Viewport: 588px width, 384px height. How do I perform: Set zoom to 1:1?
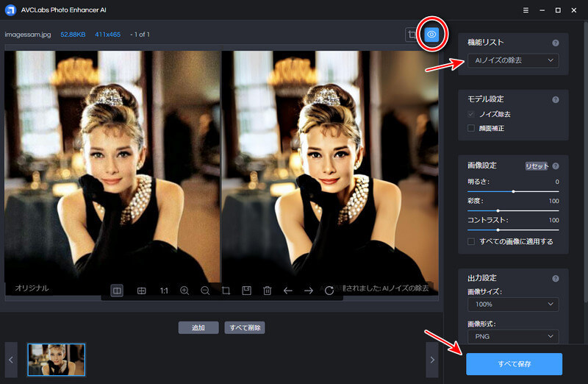tap(164, 291)
